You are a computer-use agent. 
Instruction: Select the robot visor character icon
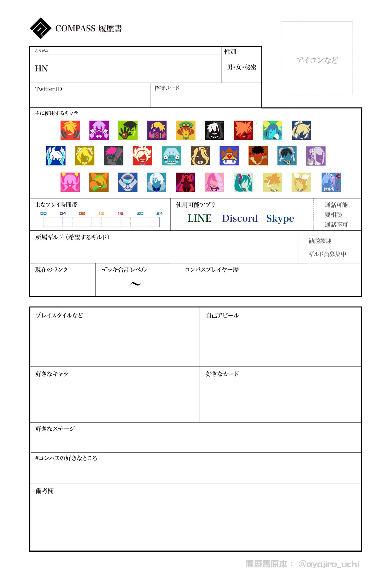click(x=128, y=182)
